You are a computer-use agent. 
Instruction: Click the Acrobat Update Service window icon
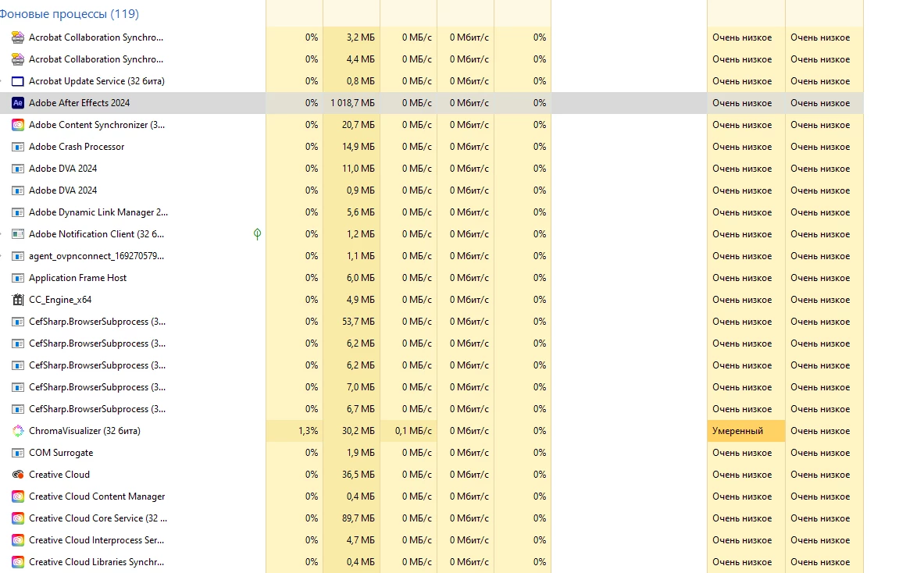18,81
